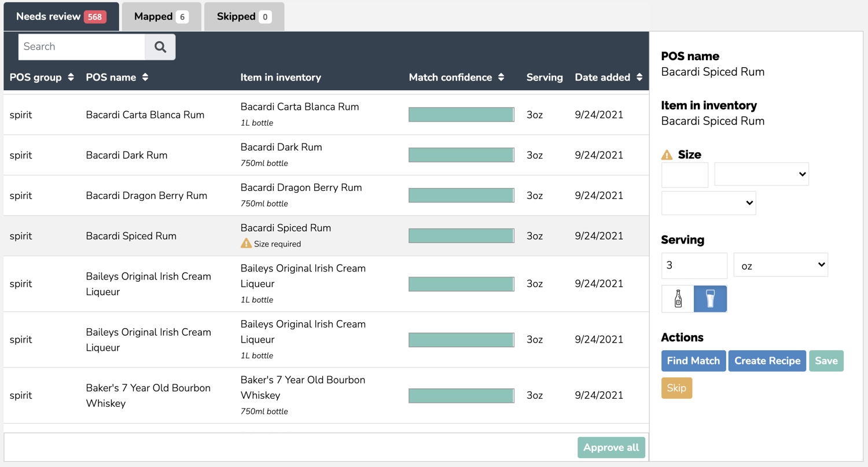The image size is (868, 467).
Task: Click the search magnifier icon
Action: 160,47
